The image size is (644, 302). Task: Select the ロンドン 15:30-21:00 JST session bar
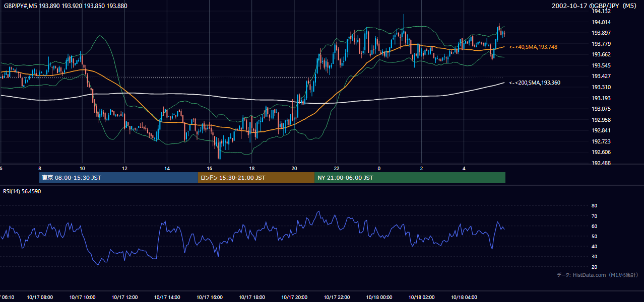pos(256,178)
